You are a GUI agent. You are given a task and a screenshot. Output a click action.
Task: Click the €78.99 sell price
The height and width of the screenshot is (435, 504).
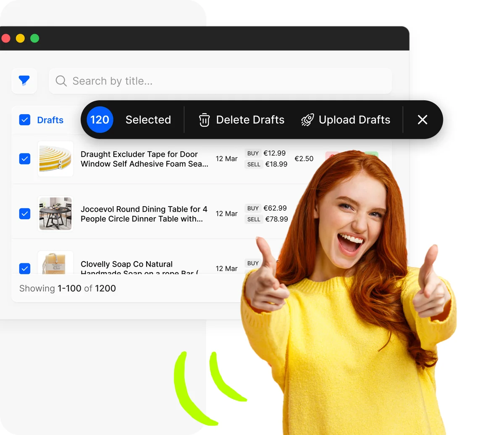[277, 219]
